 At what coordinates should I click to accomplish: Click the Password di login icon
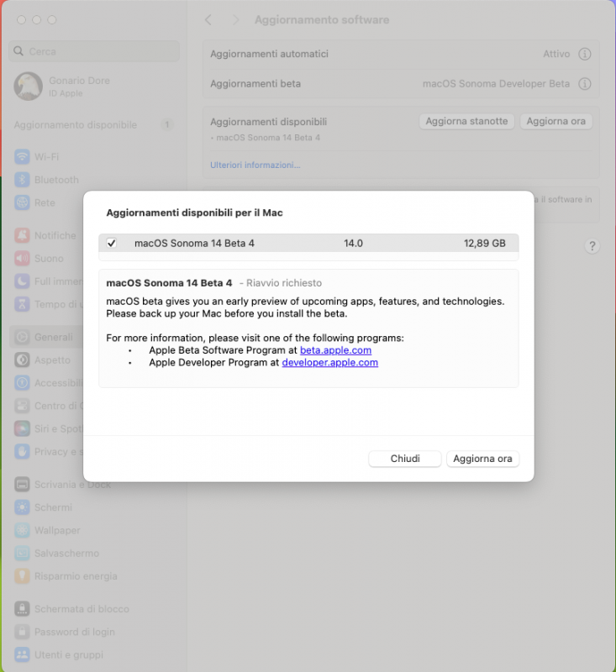tap(22, 632)
